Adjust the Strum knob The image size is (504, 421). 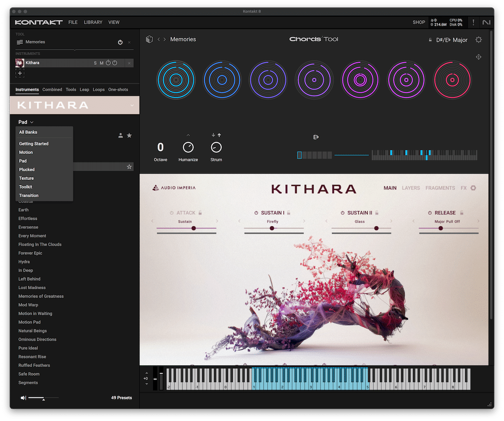[x=216, y=148]
